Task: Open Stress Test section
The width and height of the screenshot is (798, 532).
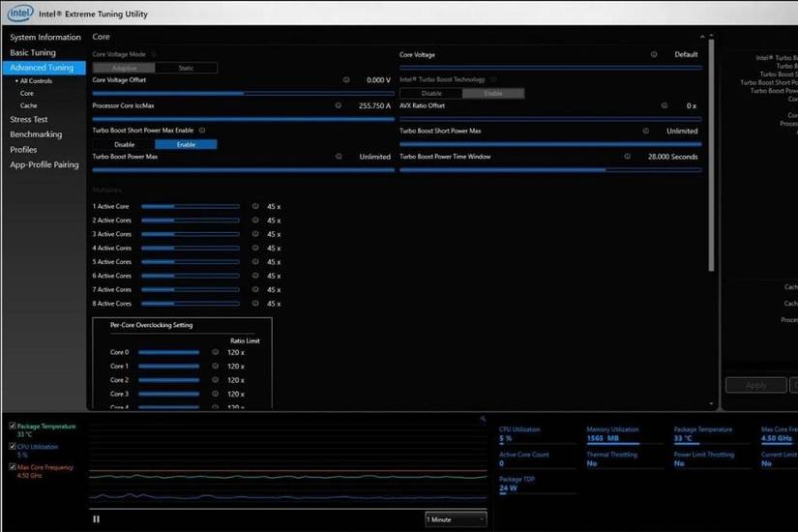Action: tap(29, 119)
